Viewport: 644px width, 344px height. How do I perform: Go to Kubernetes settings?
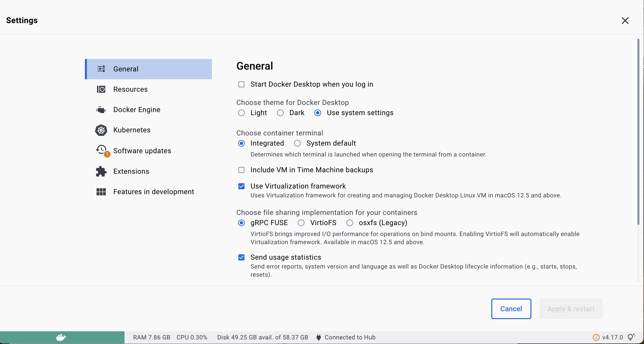coord(148,130)
